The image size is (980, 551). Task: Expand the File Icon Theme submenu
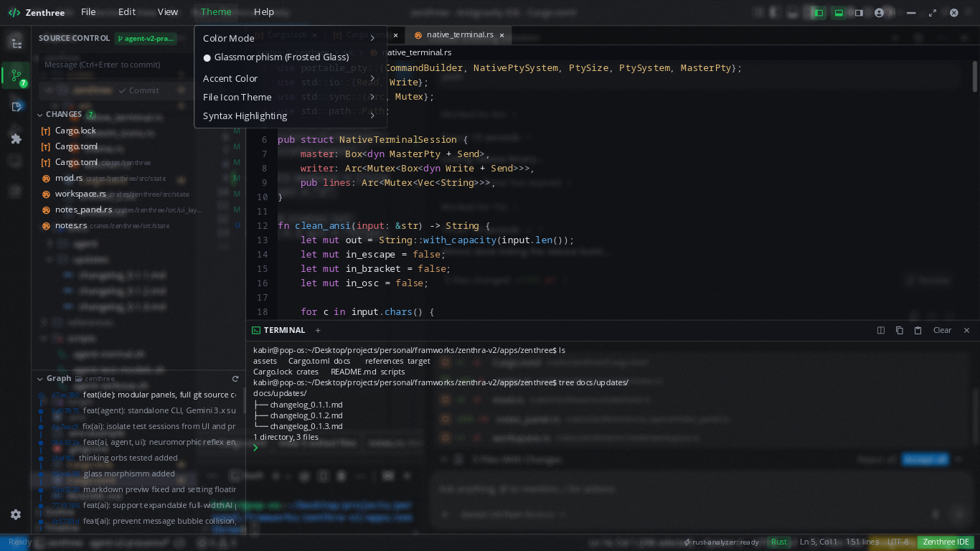click(291, 97)
